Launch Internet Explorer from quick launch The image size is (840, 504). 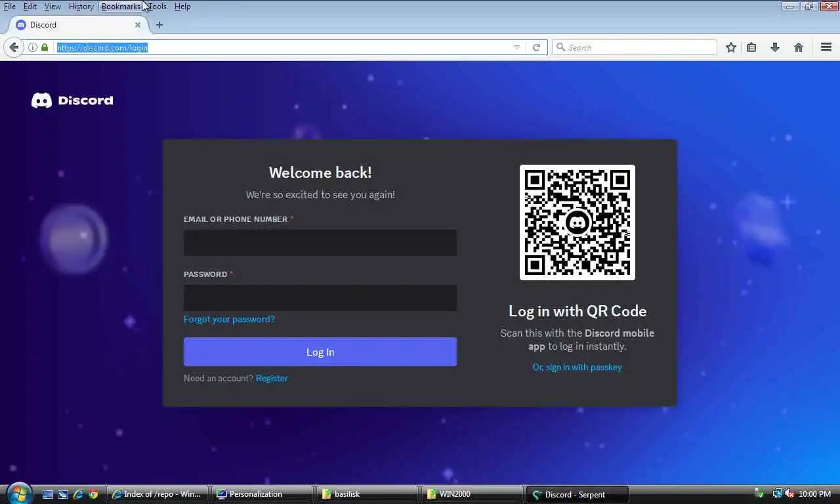(x=78, y=494)
